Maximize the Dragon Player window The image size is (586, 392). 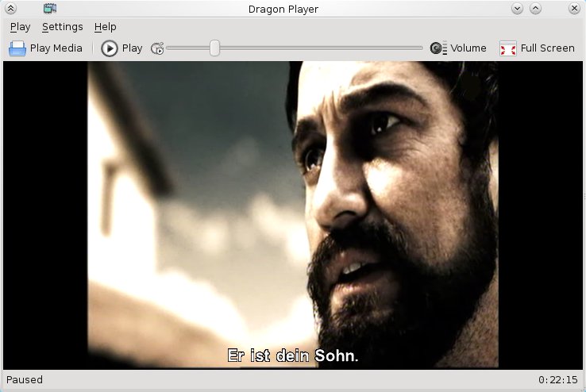coord(535,8)
